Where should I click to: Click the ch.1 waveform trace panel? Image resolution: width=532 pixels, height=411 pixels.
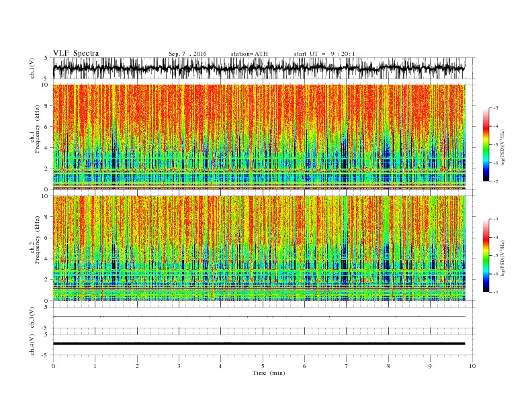[x=264, y=68]
